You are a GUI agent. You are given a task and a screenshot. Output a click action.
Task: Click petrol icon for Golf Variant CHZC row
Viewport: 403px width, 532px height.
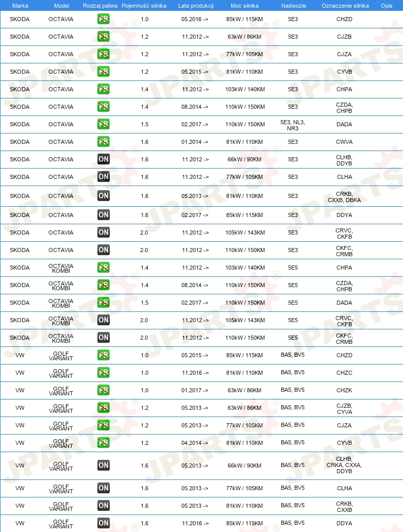pos(103,373)
